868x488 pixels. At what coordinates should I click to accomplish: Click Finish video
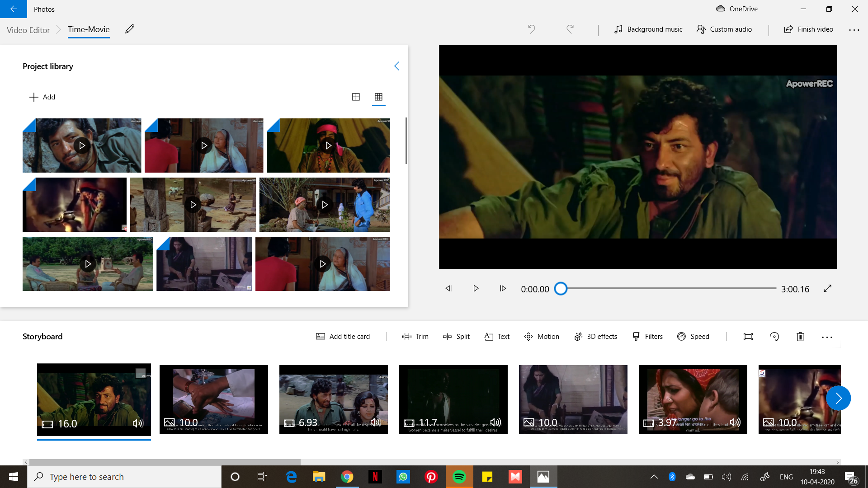(809, 29)
